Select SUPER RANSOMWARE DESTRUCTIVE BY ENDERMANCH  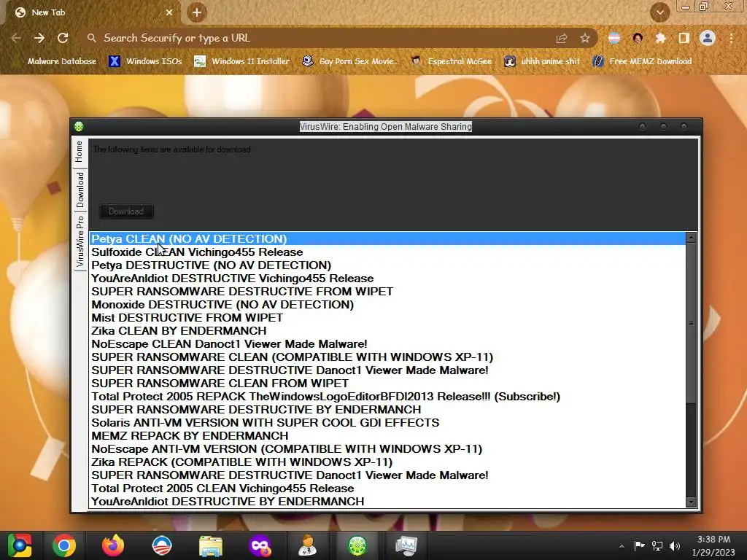[x=387, y=410]
